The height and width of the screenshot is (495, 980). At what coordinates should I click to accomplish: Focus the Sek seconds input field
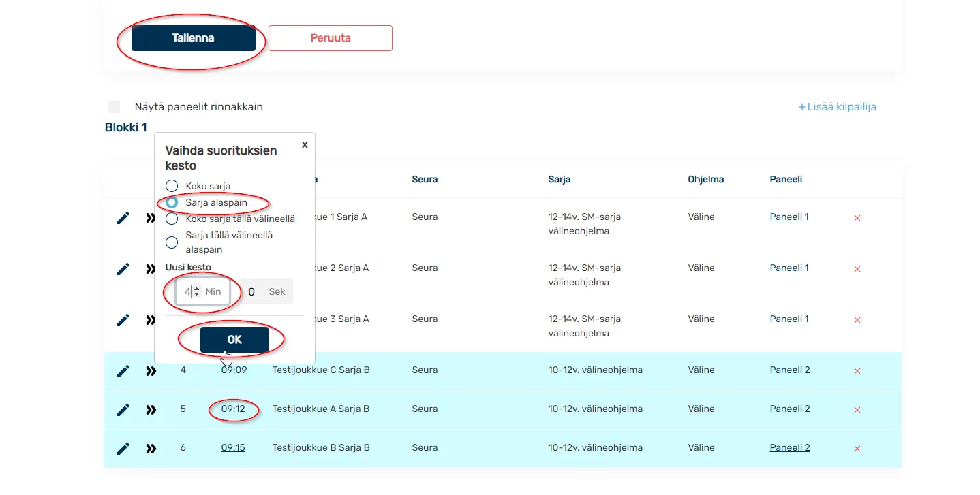[x=267, y=291]
